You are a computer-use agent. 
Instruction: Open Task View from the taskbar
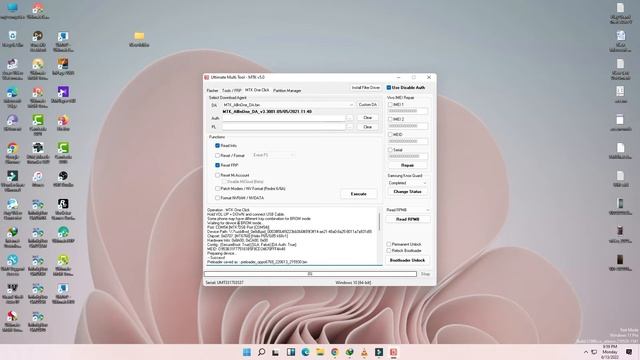coord(276,352)
